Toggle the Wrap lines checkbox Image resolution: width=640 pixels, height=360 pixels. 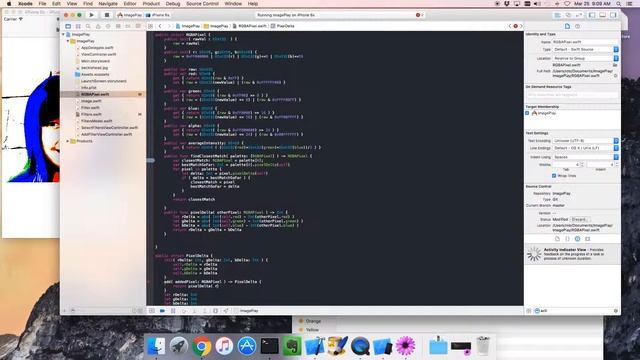554,176
